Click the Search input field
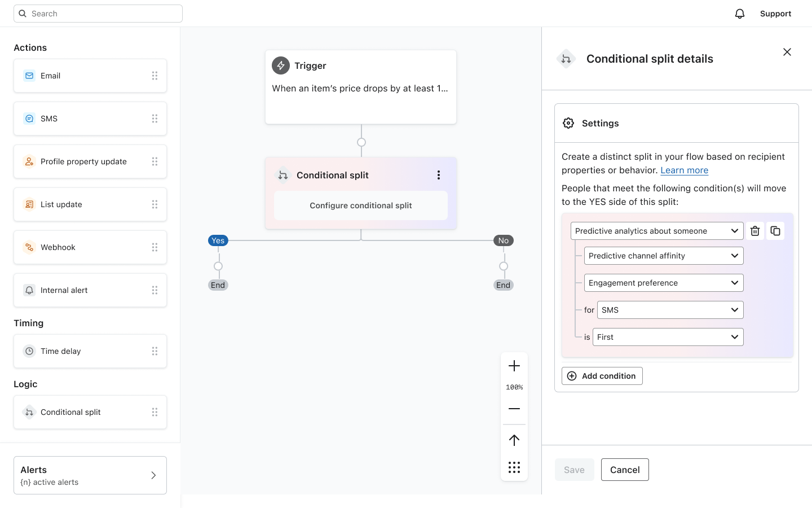The width and height of the screenshot is (812, 508). coord(98,14)
